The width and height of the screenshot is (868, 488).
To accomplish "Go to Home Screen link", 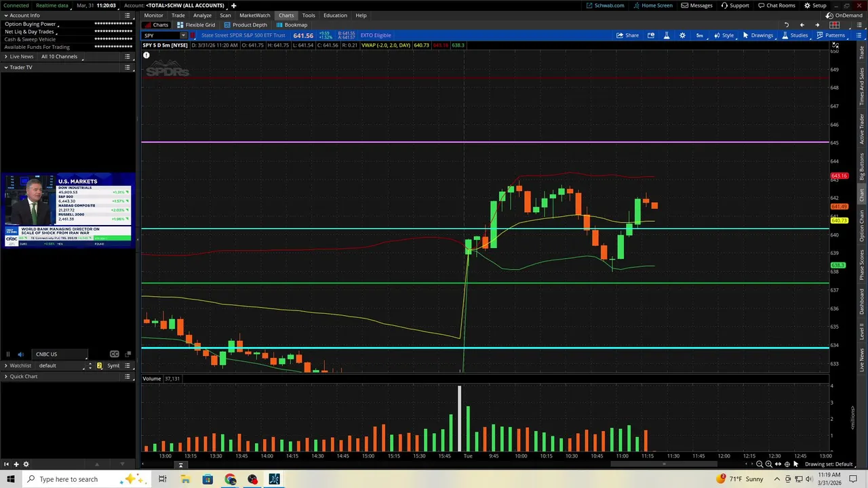I will coord(652,5).
